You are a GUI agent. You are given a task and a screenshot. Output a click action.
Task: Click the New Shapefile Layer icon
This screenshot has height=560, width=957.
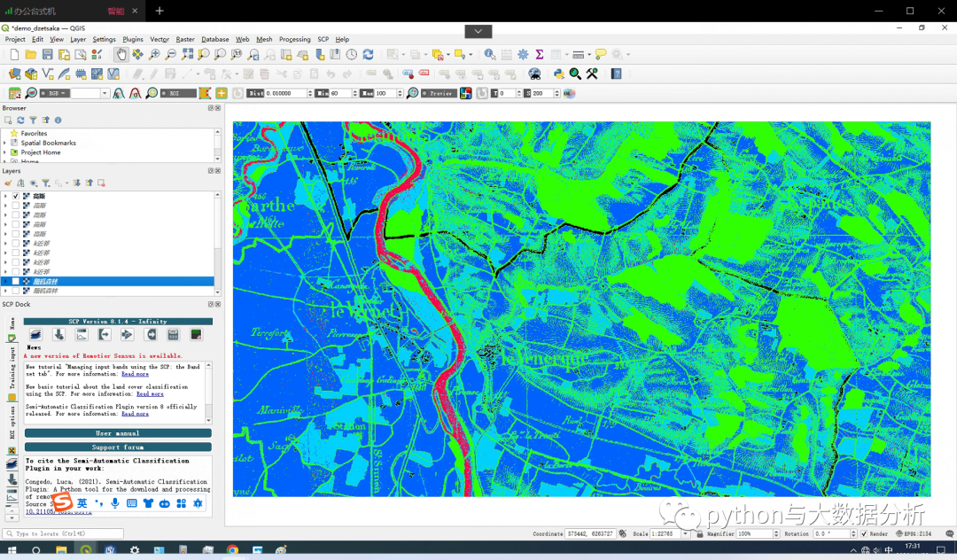pyautogui.click(x=48, y=74)
